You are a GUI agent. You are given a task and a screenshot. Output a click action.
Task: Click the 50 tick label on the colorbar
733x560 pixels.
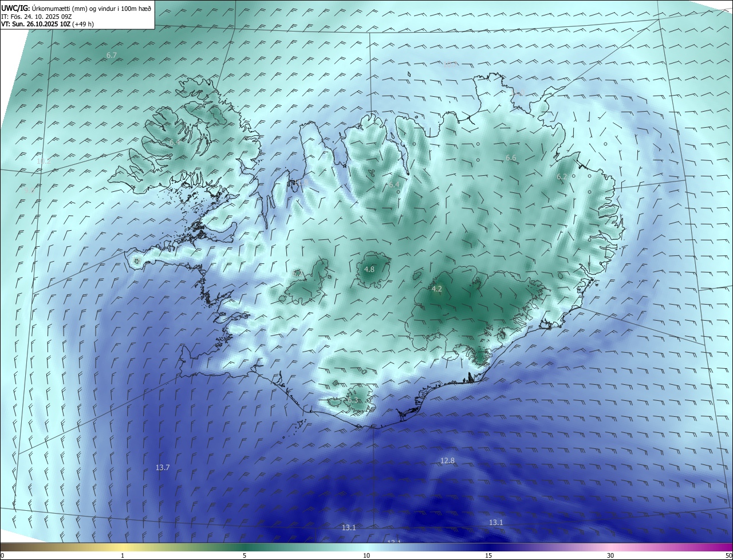[x=728, y=555]
